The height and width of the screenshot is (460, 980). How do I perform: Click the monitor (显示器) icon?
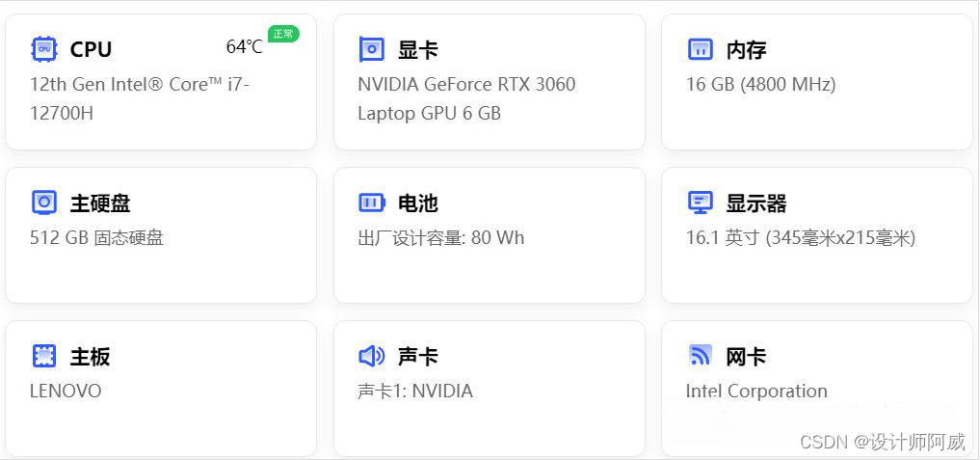[700, 203]
